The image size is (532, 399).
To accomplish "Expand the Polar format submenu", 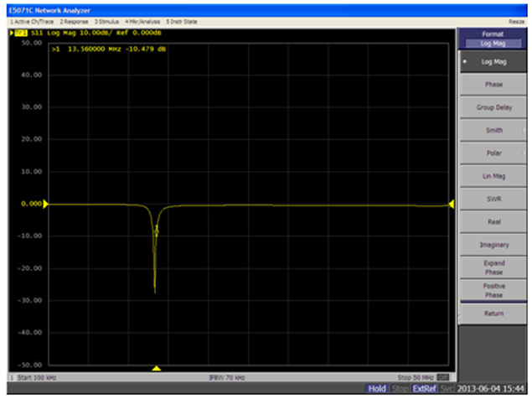I will (493, 153).
